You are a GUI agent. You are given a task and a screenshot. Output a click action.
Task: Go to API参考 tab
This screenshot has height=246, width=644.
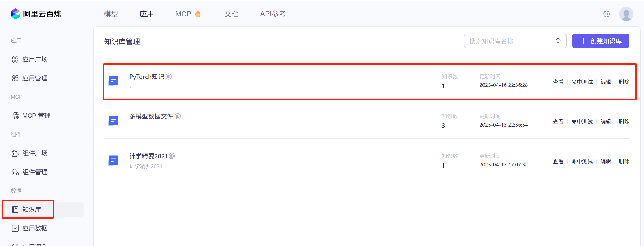tap(273, 14)
